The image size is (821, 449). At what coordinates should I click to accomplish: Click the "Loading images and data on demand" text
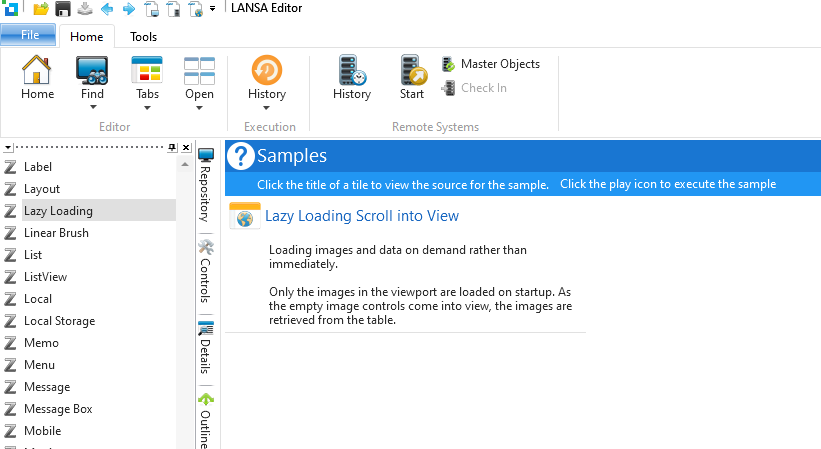point(398,257)
